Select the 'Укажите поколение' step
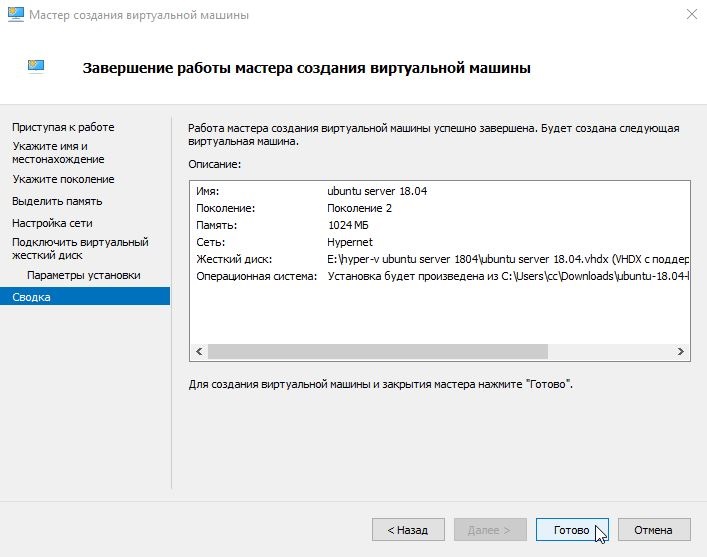The height and width of the screenshot is (557, 707). 63,179
